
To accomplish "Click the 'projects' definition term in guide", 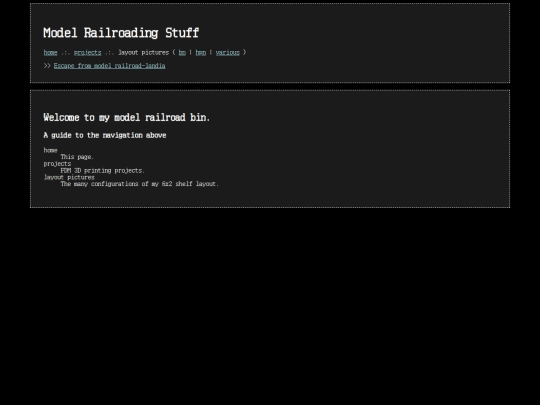I will click(x=57, y=164).
